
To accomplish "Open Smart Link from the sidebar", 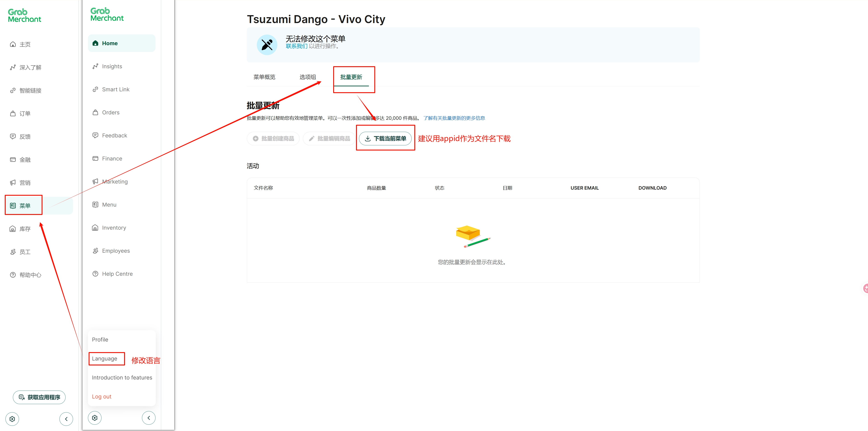I will point(116,89).
